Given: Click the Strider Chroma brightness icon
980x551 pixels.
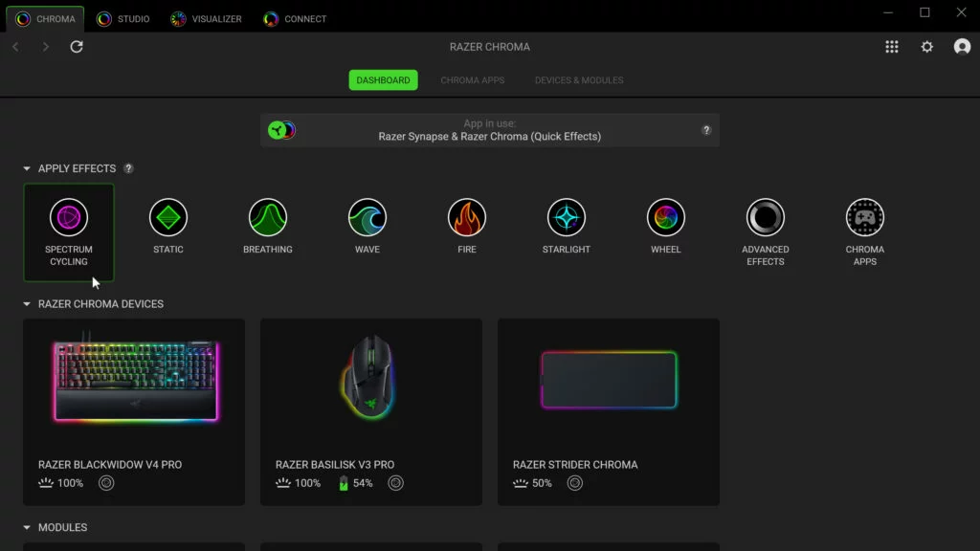Looking at the screenshot, I should pyautogui.click(x=521, y=483).
